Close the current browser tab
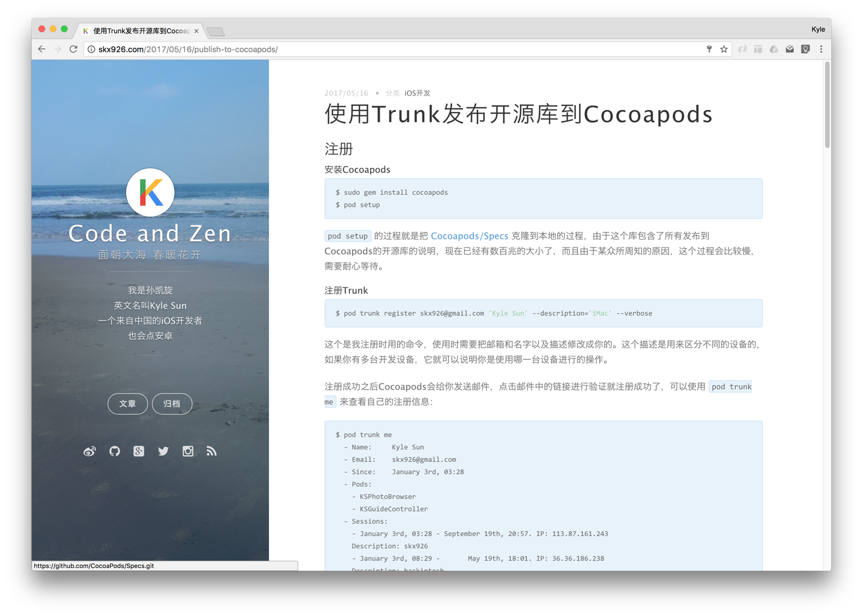This screenshot has height=616, width=863. tap(196, 31)
